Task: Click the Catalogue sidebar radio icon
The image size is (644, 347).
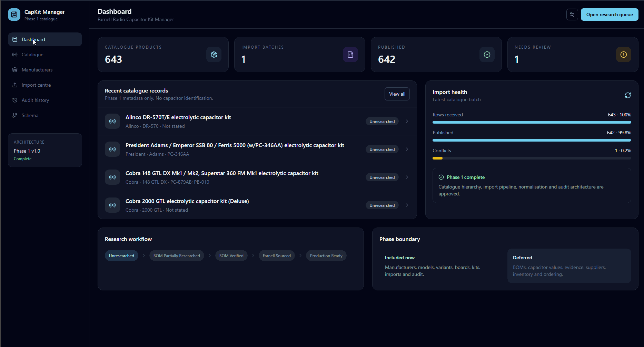Action: (15, 55)
